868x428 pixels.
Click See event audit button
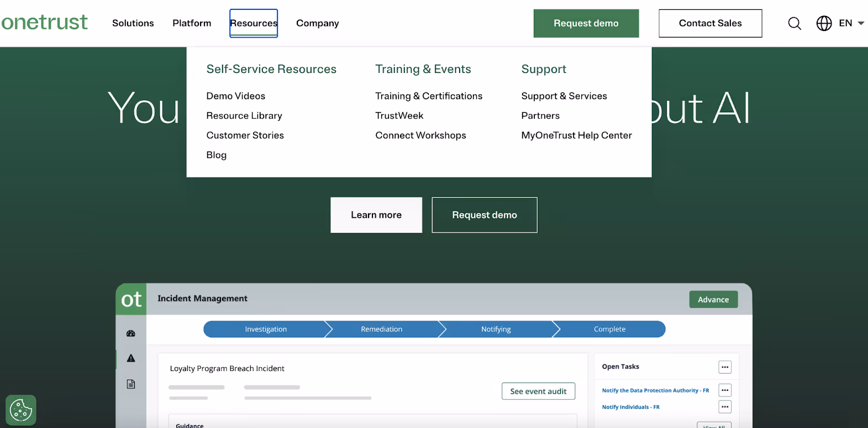click(538, 391)
